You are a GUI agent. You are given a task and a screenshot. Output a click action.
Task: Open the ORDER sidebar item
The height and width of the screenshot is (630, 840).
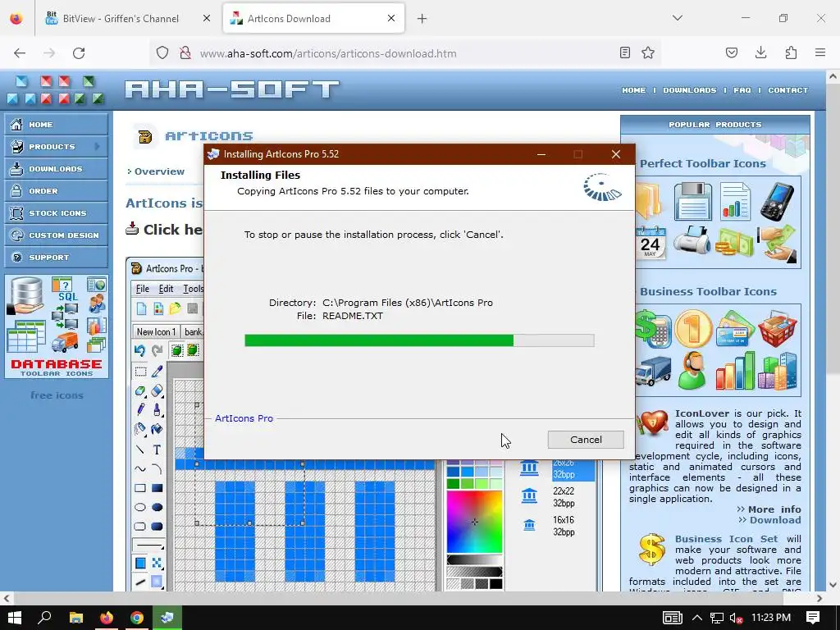(57, 190)
